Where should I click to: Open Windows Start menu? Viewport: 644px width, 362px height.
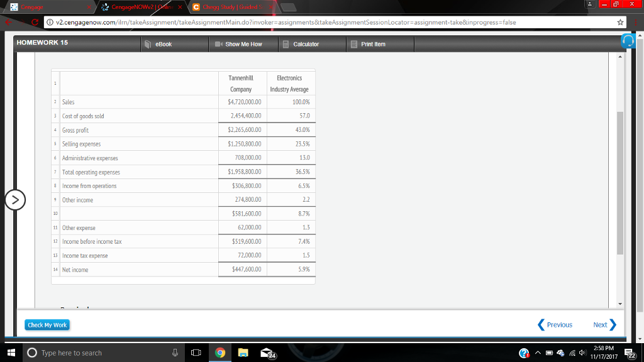pyautogui.click(x=11, y=353)
